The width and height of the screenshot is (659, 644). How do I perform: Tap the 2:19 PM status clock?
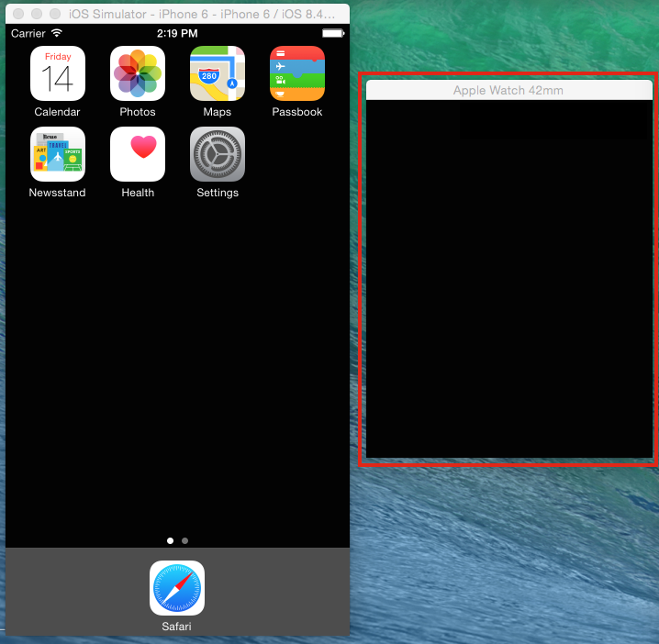pos(177,33)
